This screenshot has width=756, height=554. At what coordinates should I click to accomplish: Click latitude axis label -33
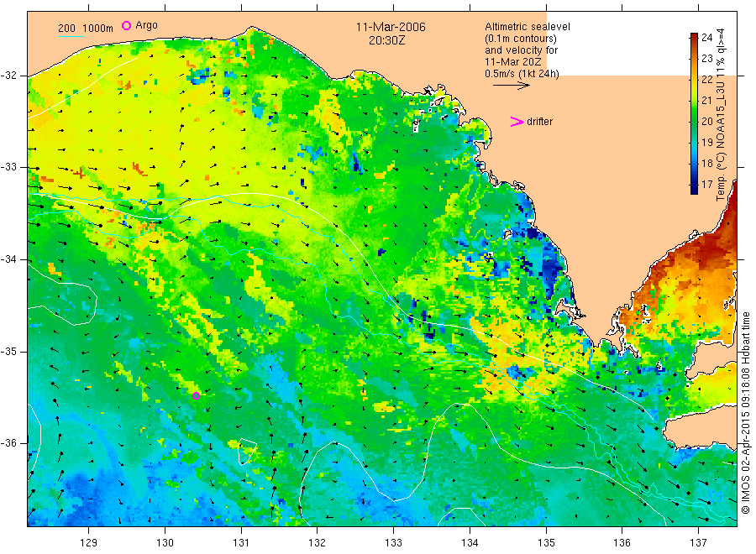point(9,167)
